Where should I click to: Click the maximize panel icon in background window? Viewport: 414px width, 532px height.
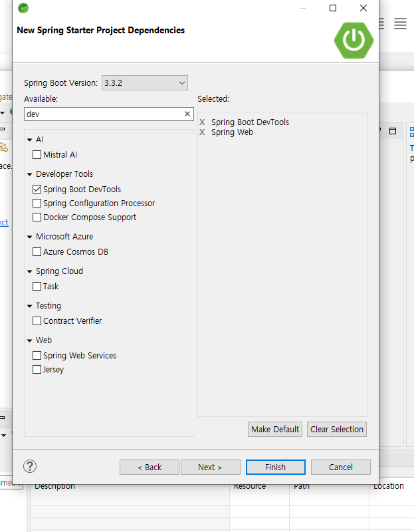[393, 131]
